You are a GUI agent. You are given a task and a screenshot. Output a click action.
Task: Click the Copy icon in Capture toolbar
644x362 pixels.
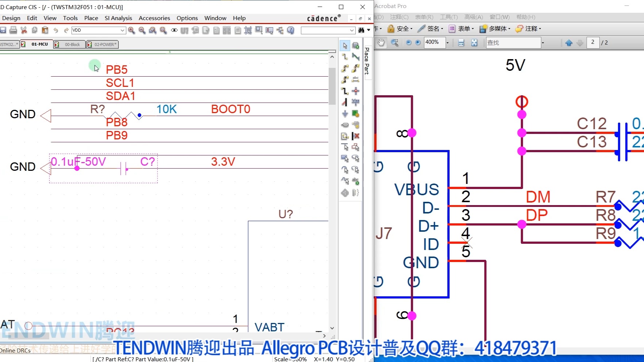point(35,30)
